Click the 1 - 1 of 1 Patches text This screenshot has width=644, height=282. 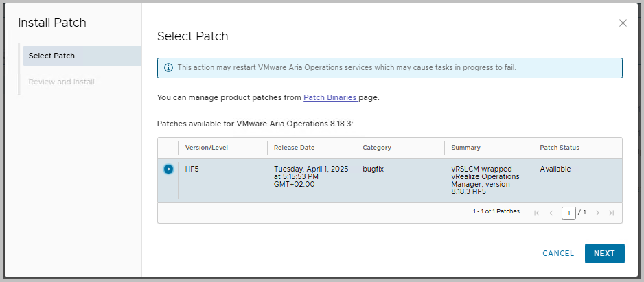coord(496,211)
